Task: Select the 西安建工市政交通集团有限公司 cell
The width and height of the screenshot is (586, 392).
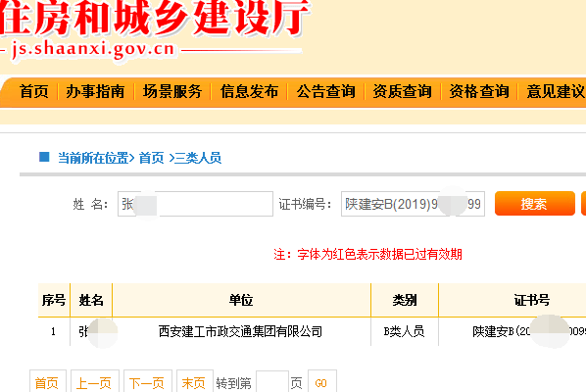Action: pos(240,332)
